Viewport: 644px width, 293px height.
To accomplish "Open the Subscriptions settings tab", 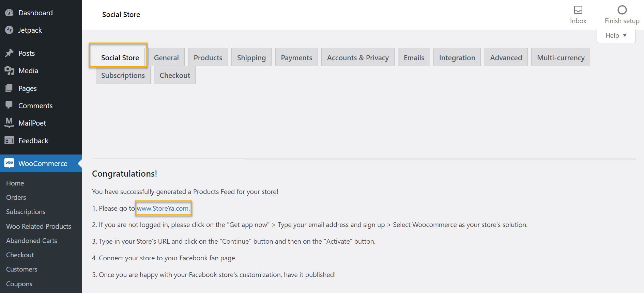I will tap(123, 75).
